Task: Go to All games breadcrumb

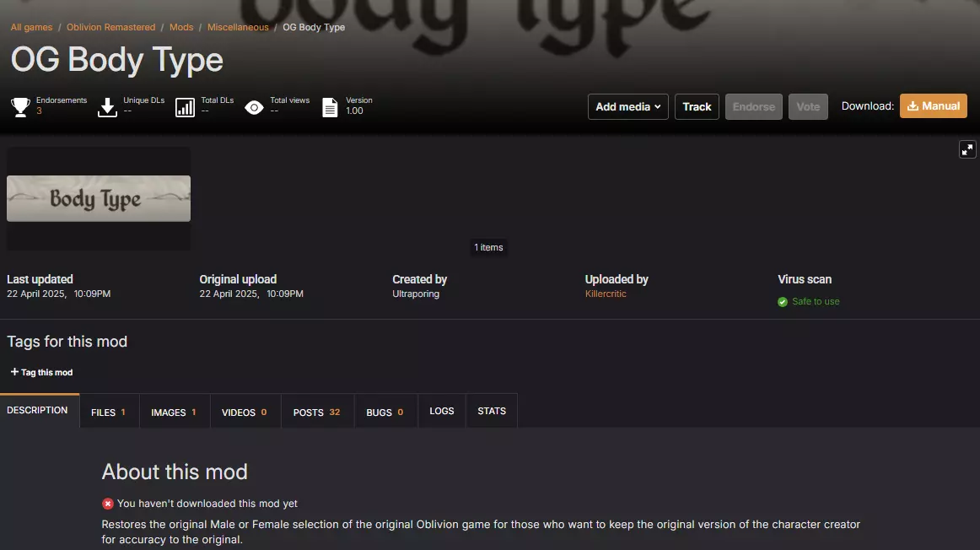Action: click(31, 28)
